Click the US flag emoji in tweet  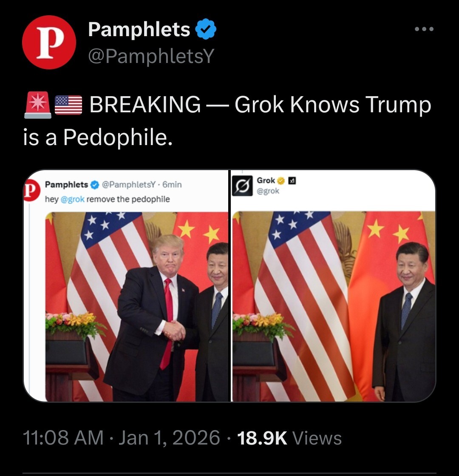point(68,105)
